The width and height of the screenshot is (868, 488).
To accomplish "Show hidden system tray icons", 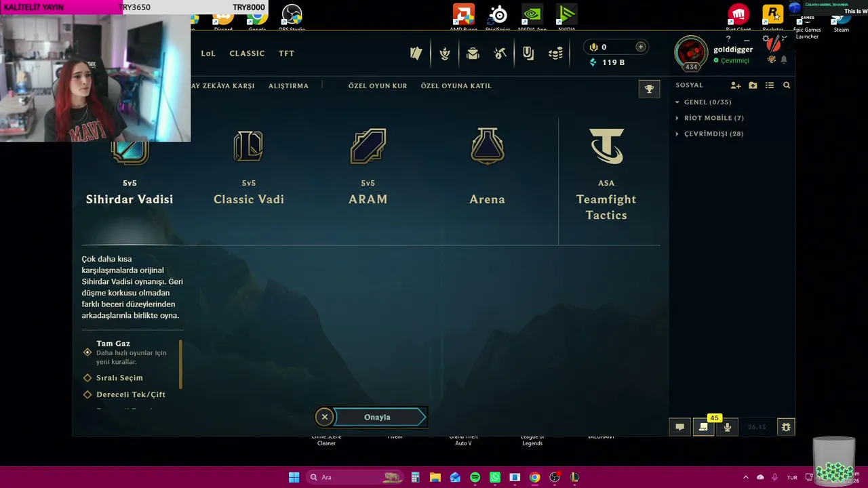I will (x=746, y=477).
